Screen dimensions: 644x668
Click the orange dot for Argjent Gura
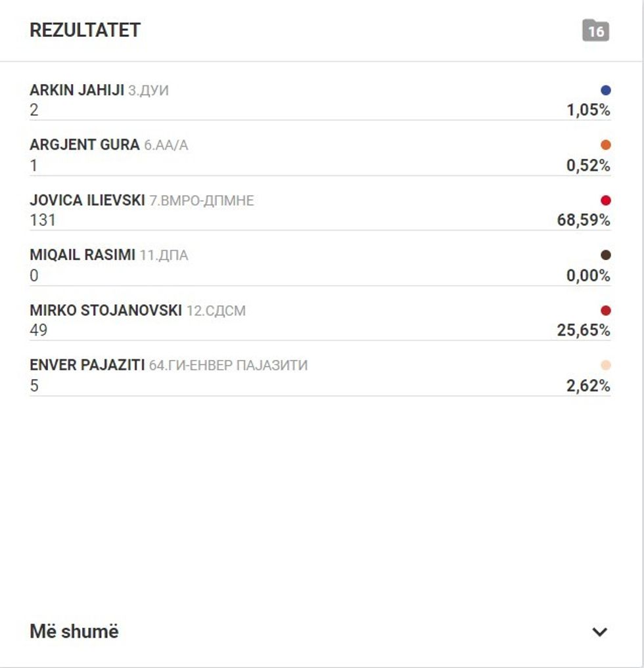(605, 145)
